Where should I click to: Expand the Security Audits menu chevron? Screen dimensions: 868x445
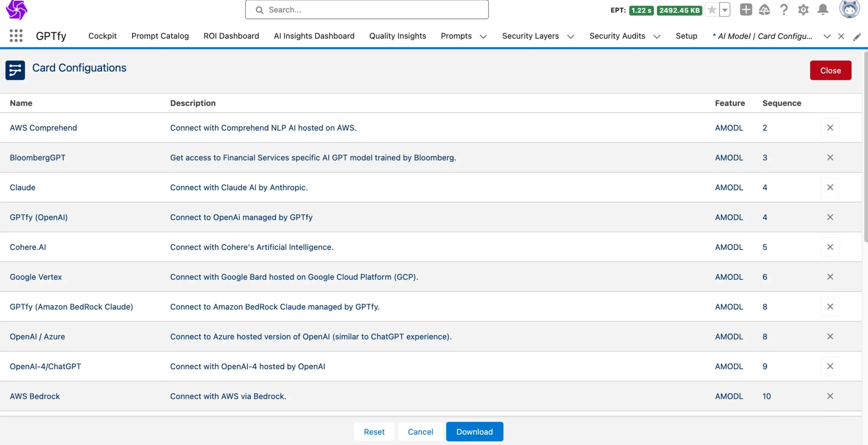click(657, 36)
